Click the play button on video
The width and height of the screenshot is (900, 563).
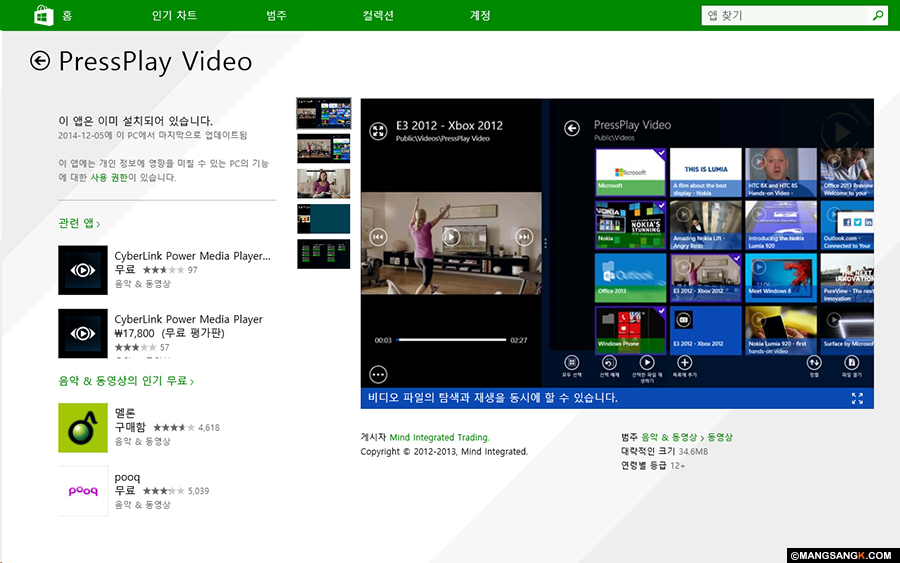[x=451, y=236]
